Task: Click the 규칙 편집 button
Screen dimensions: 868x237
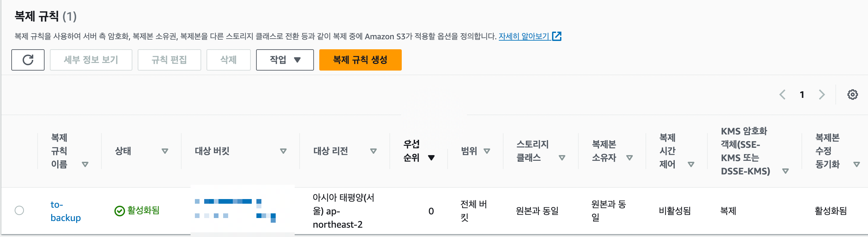Action: click(x=169, y=60)
